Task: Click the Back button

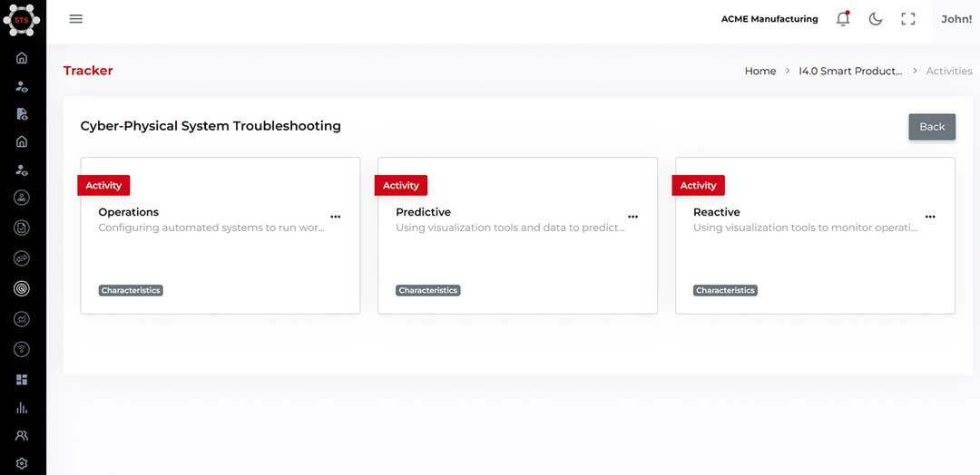Action: point(932,127)
